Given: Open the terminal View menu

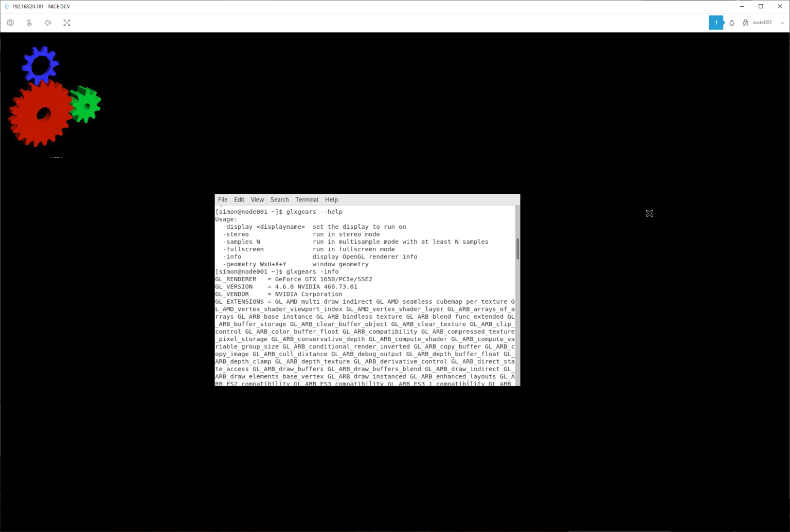Looking at the screenshot, I should tap(257, 199).
